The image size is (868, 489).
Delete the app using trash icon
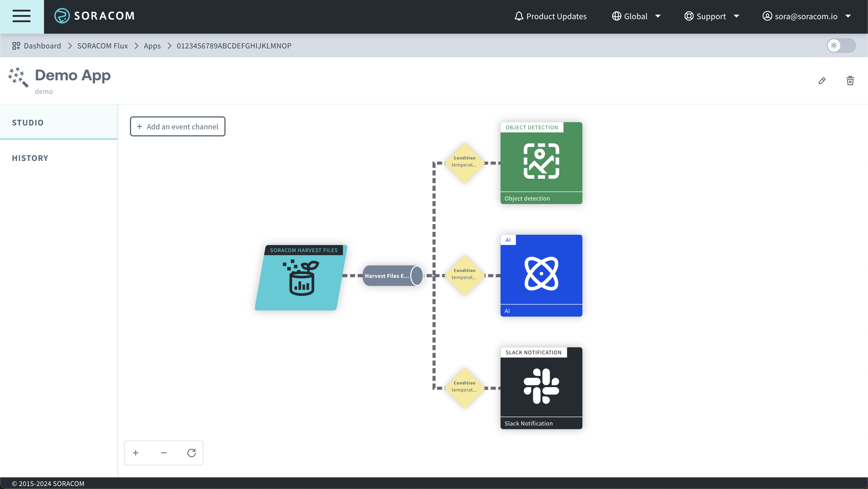click(850, 81)
